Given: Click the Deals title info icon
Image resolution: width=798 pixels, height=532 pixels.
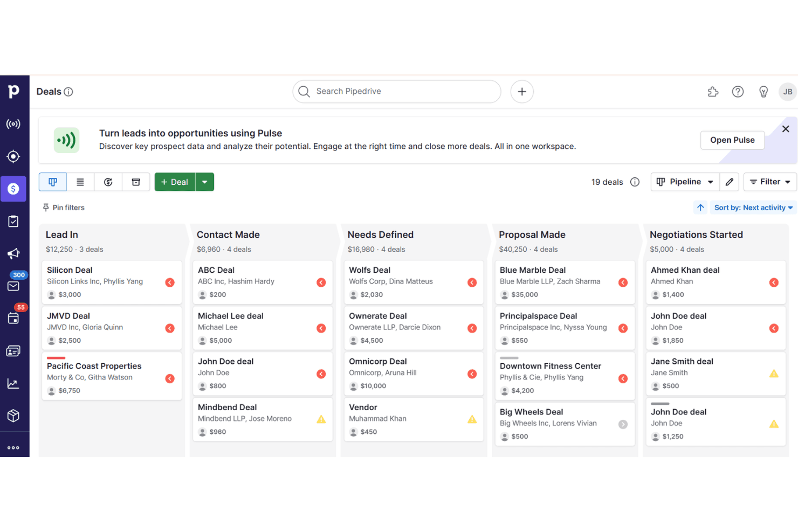Looking at the screenshot, I should [x=68, y=92].
